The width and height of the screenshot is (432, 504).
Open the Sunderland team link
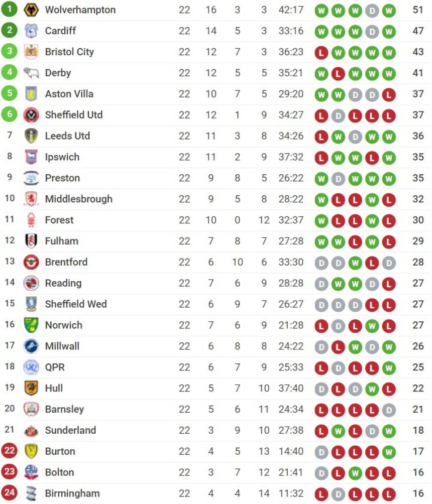pyautogui.click(x=70, y=430)
